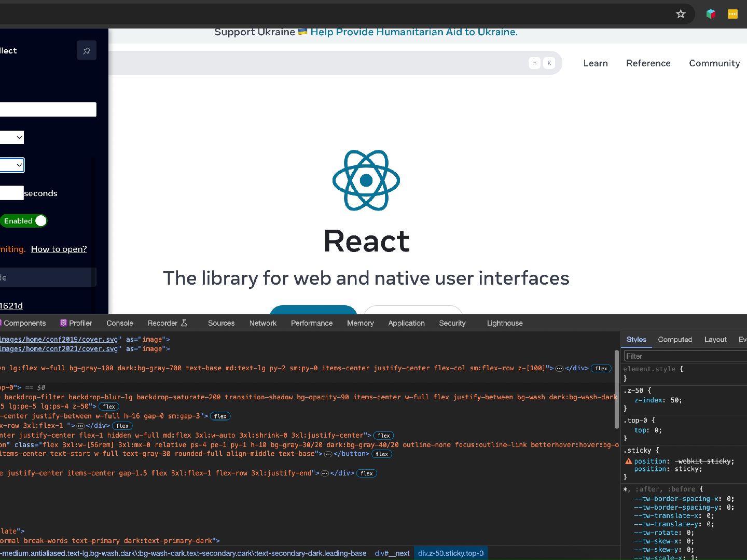This screenshot has height=560, width=747.
Task: Toggle flex badge on 3xl:flex-1 div line
Action: (122, 426)
